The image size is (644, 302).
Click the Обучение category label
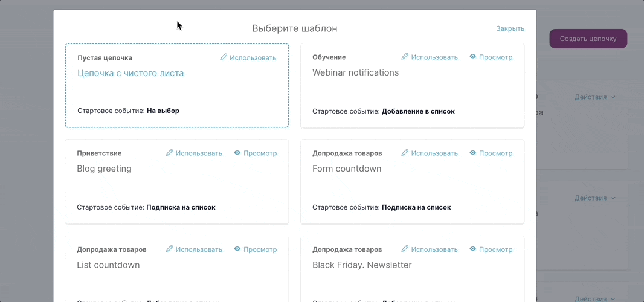pyautogui.click(x=329, y=57)
